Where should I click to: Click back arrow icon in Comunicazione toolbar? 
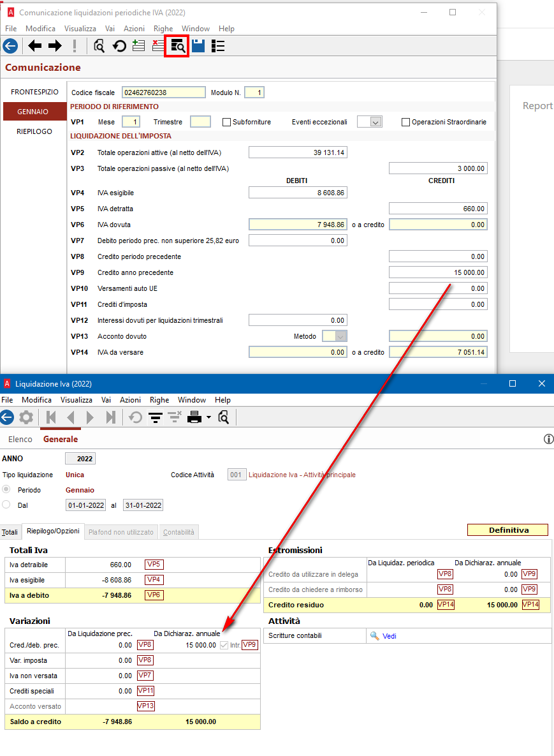[10, 46]
